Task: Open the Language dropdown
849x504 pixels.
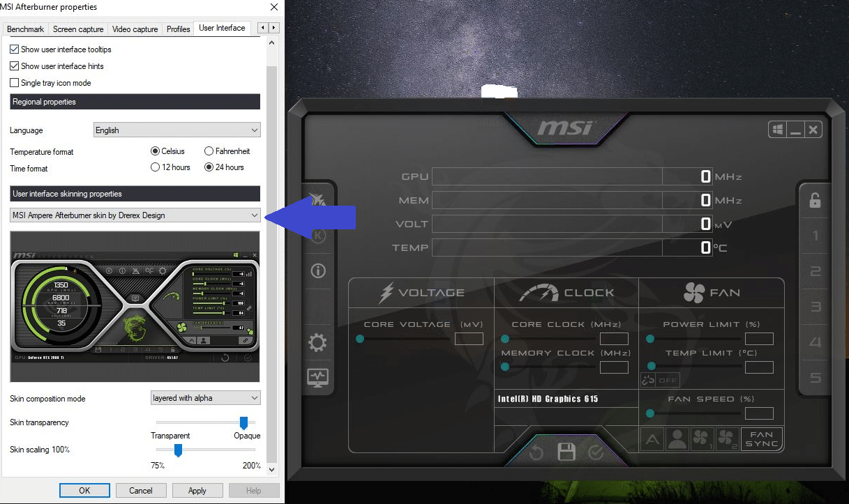Action: [177, 130]
